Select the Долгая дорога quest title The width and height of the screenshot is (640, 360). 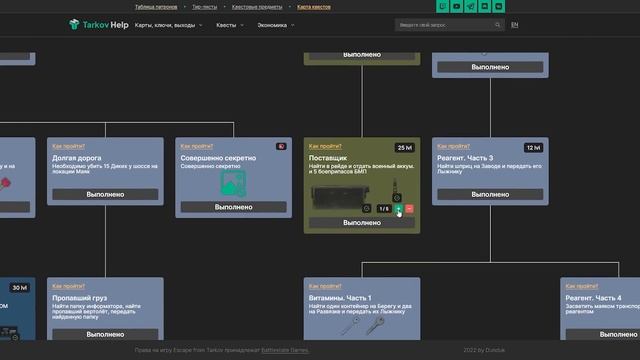(x=77, y=158)
